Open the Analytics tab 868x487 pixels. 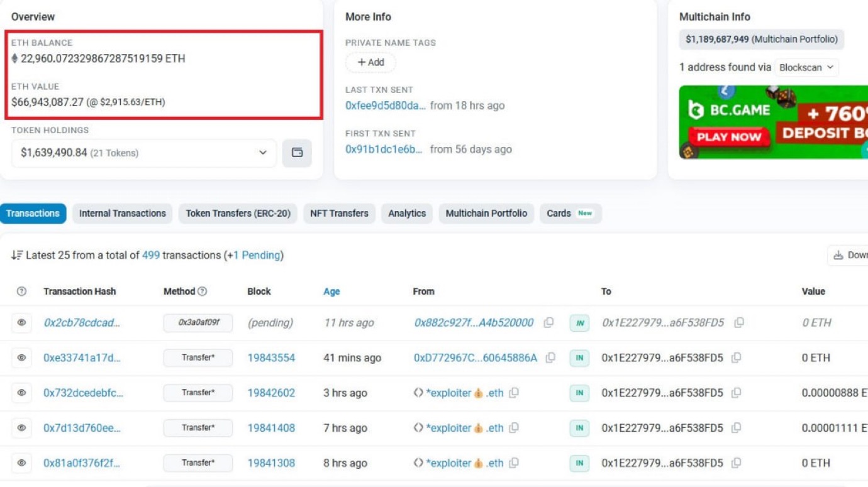(407, 214)
